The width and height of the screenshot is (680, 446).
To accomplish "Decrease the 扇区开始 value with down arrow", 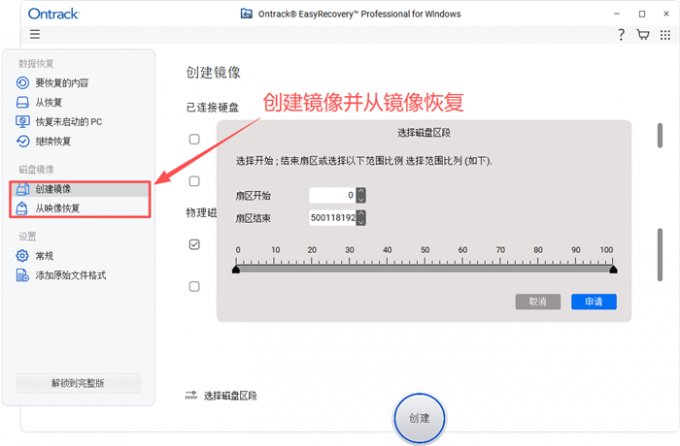I will coord(361,199).
